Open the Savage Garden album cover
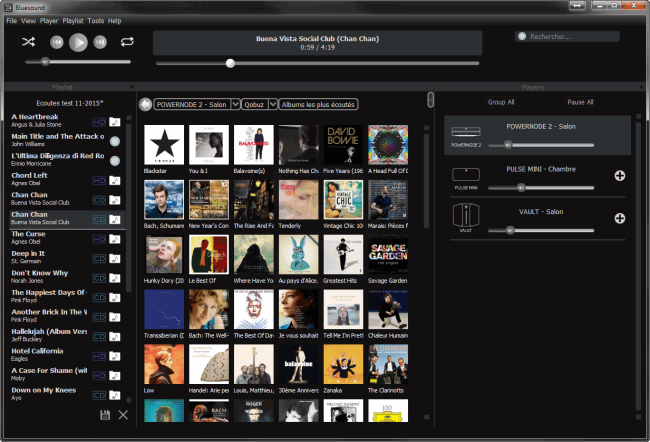650x442 pixels. coord(388,254)
